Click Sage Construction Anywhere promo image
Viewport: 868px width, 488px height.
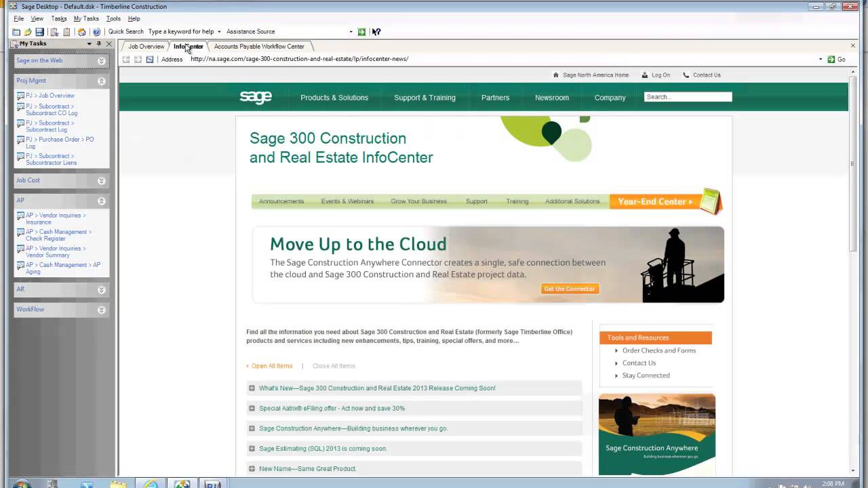656,434
